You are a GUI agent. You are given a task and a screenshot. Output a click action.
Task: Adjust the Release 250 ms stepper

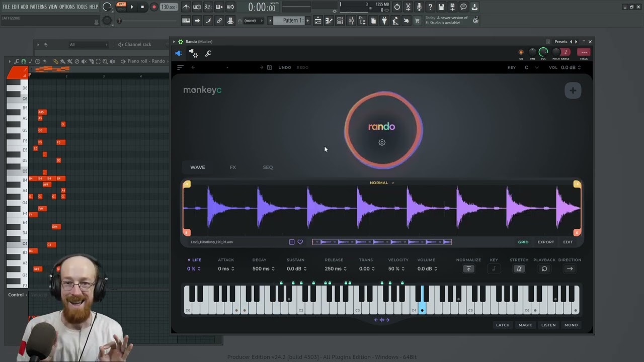336,268
